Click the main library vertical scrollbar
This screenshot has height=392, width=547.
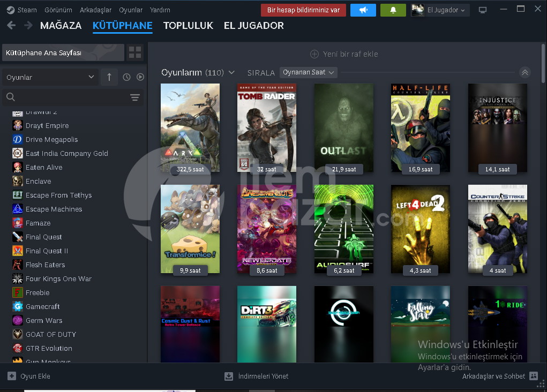pos(543,64)
